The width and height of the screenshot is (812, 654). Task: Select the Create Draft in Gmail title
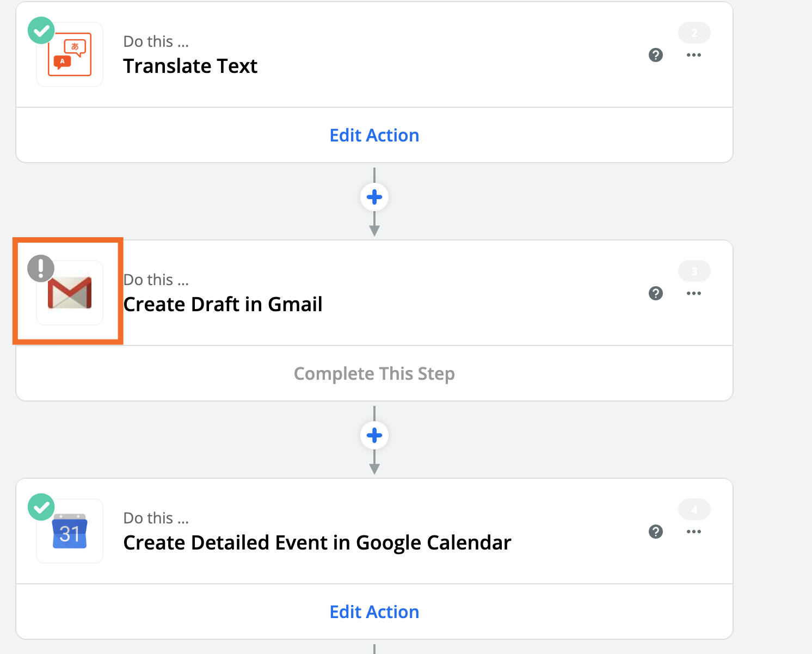pyautogui.click(x=223, y=305)
